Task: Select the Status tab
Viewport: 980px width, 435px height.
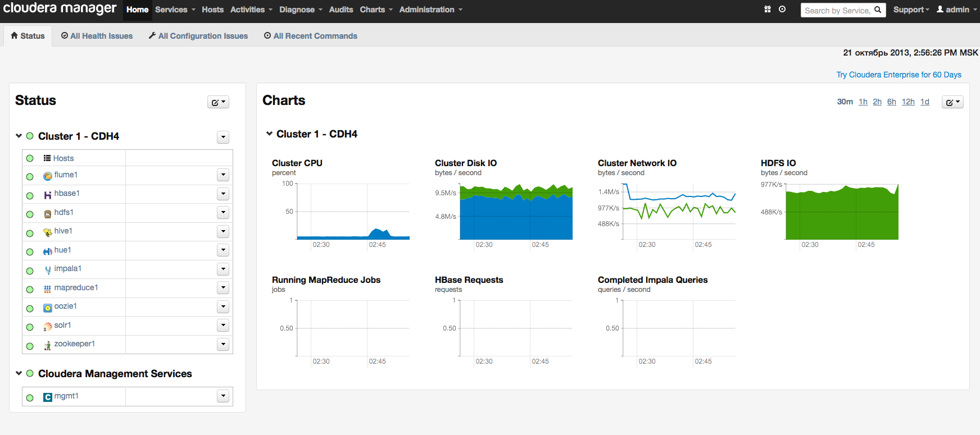Action: [28, 36]
